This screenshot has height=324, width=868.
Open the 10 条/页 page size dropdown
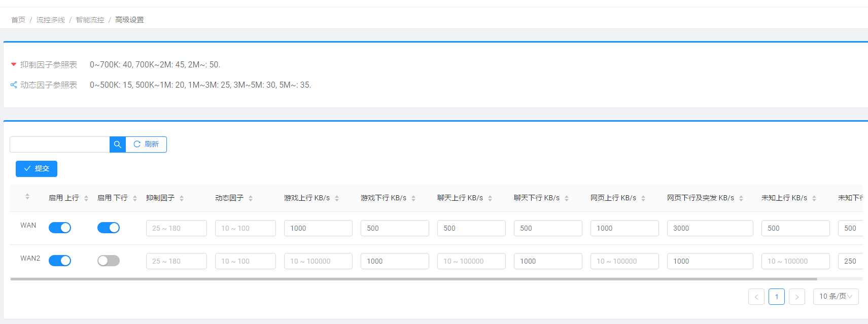[x=836, y=297]
